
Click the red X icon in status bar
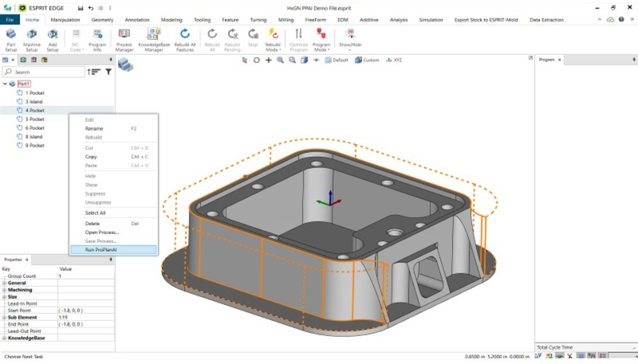click(569, 356)
